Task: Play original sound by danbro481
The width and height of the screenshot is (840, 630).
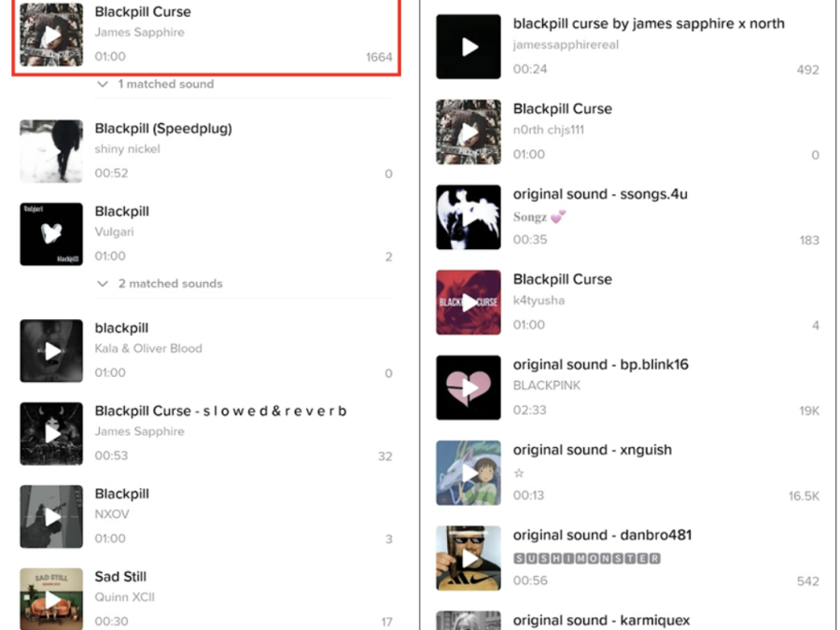Action: 469,558
